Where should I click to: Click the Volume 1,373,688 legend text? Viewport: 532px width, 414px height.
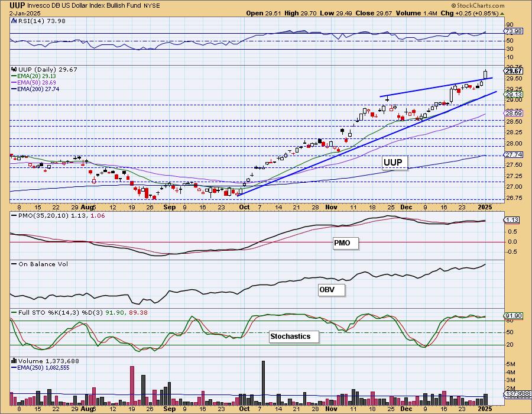point(47,361)
